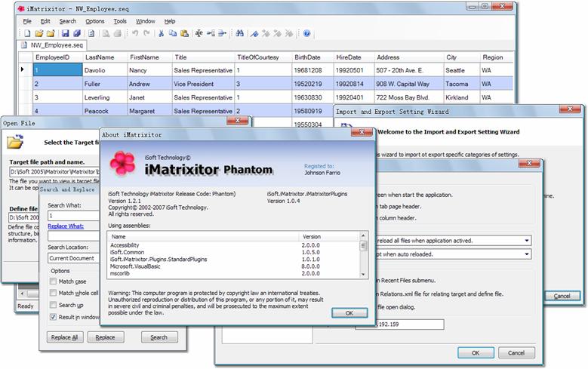Click the last greyed-out marker icon before the help icon
Viewport: 588px width, 369px height.
(289, 33)
